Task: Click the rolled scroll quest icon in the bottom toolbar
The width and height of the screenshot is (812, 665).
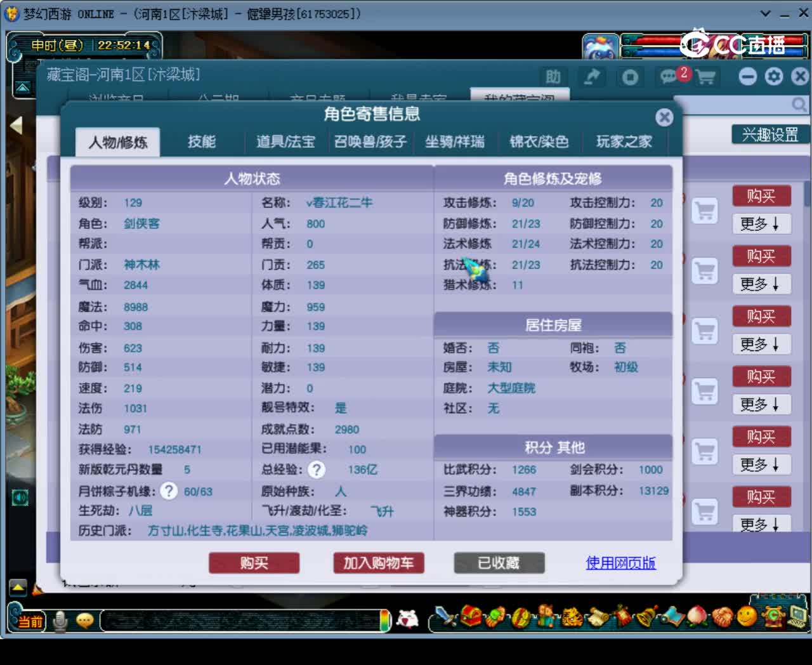Action: [598, 617]
